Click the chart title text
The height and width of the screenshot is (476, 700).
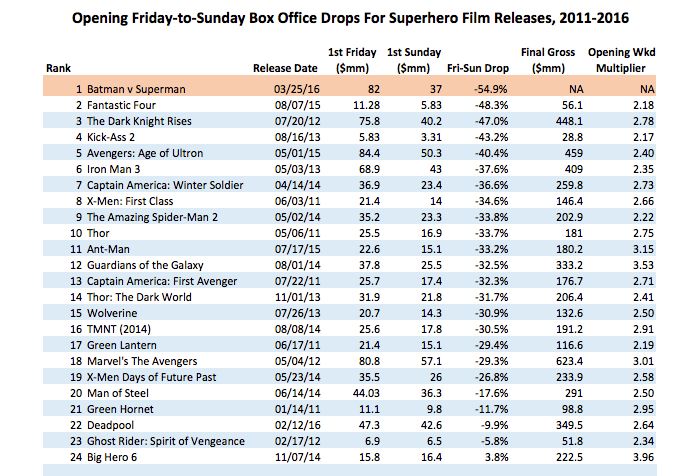(349, 19)
